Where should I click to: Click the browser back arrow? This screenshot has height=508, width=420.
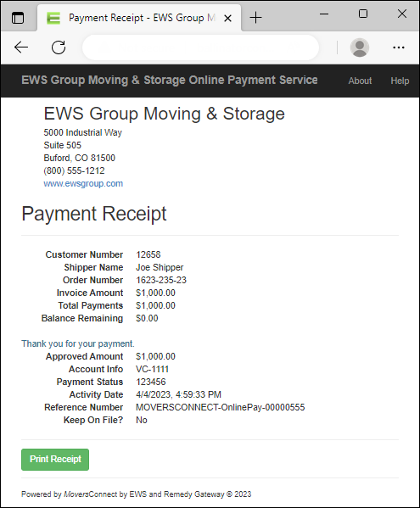click(21, 47)
